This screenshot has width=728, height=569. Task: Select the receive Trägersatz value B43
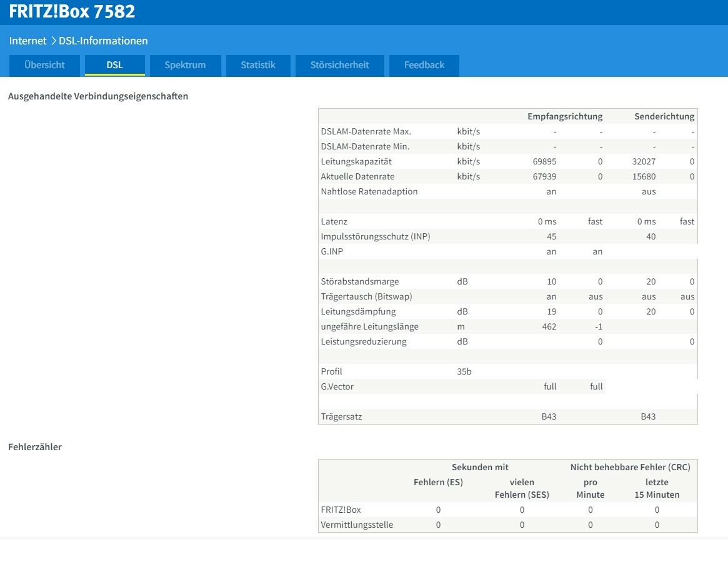(549, 416)
